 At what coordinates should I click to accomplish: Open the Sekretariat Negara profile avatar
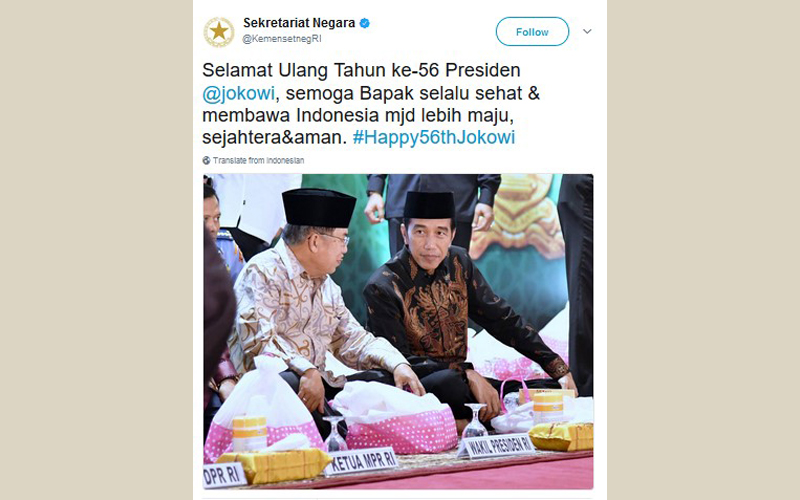coord(219,32)
